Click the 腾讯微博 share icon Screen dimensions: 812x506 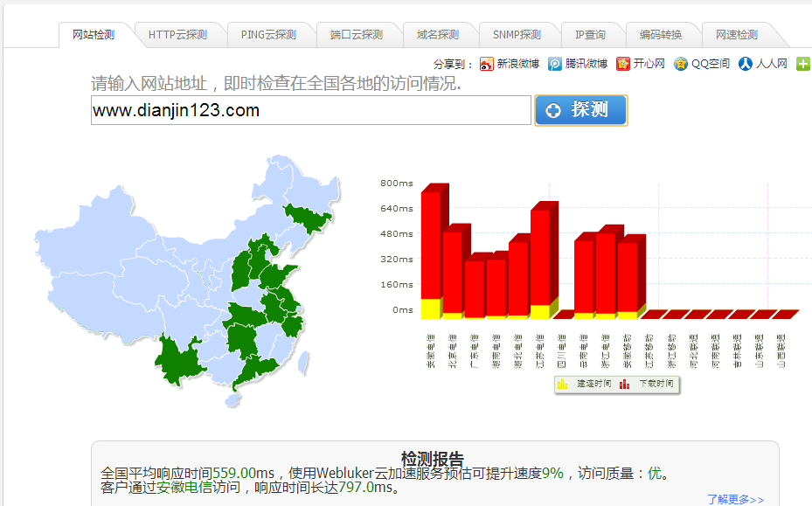tap(555, 64)
